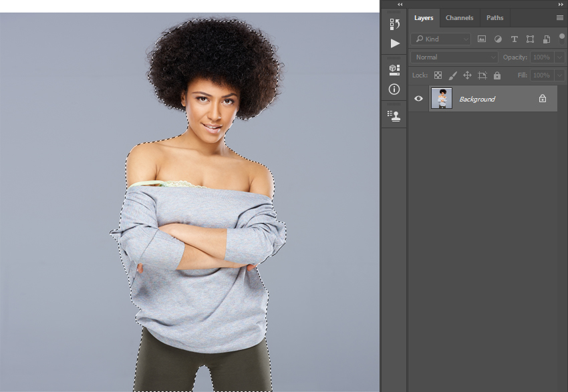The width and height of the screenshot is (568, 392).
Task: Open the History panel icon
Action: click(394, 25)
